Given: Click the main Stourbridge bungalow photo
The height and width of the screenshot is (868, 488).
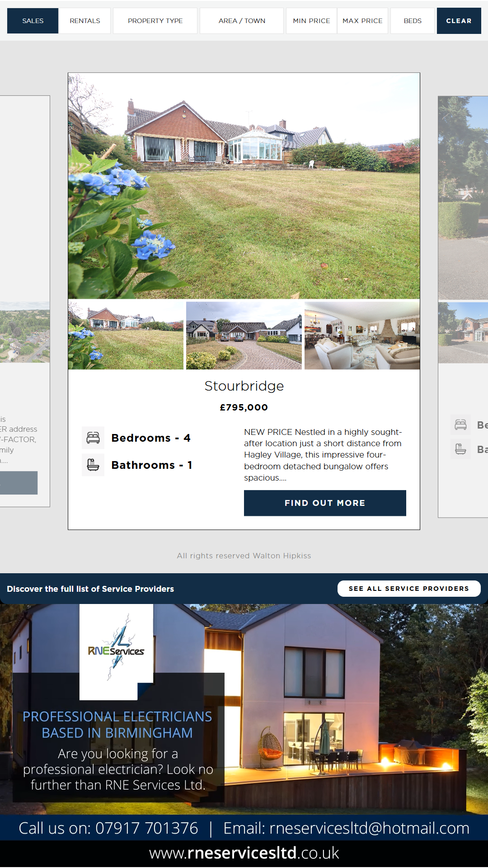Looking at the screenshot, I should (x=244, y=186).
